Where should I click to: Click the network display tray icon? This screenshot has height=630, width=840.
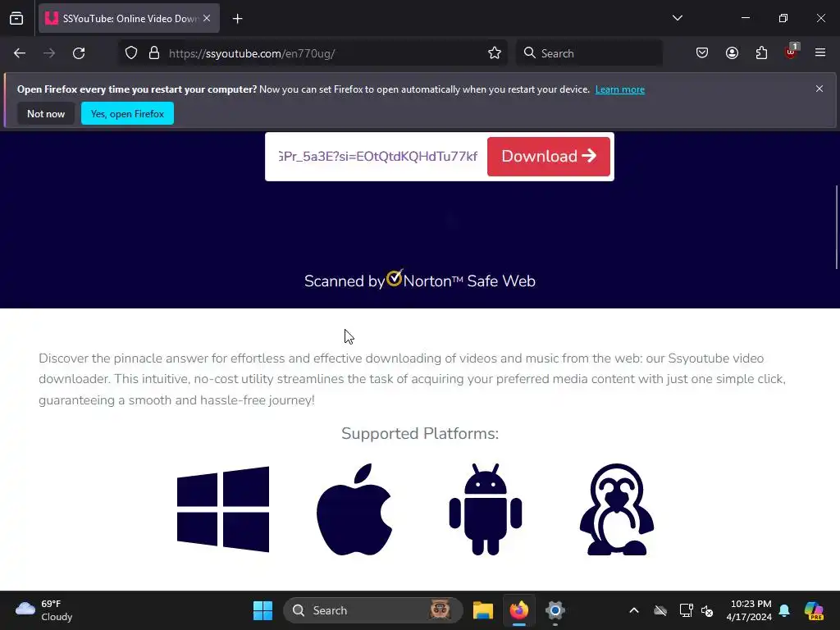coord(687,610)
